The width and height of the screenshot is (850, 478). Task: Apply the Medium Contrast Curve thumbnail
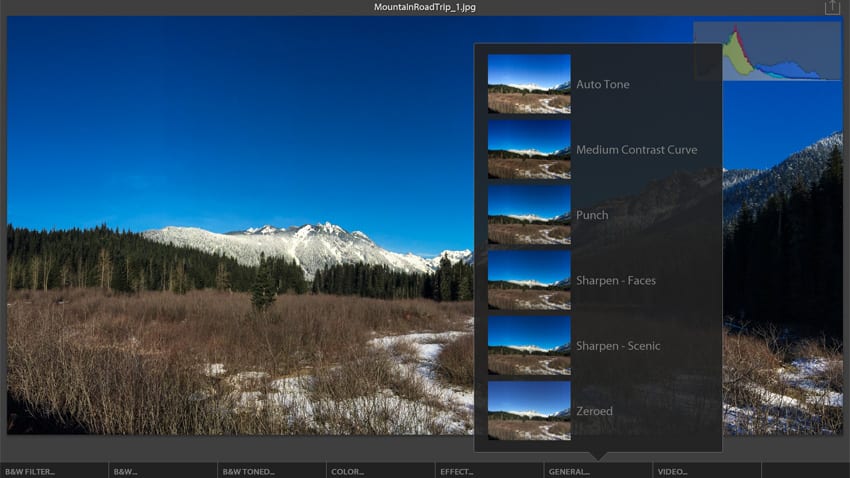(x=529, y=150)
